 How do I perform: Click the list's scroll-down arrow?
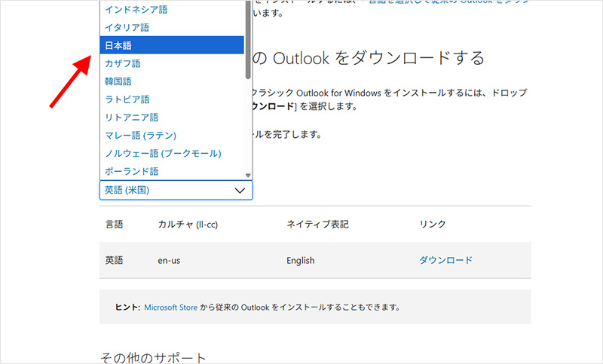tap(248, 175)
